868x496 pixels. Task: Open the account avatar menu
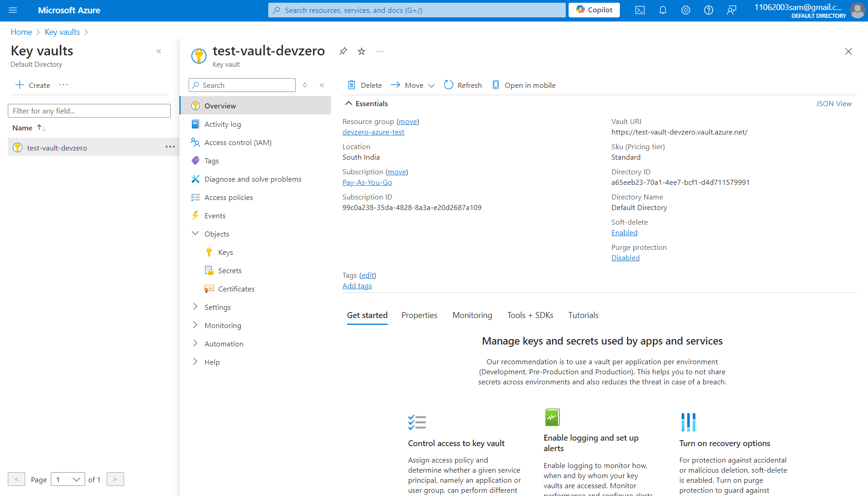(857, 10)
